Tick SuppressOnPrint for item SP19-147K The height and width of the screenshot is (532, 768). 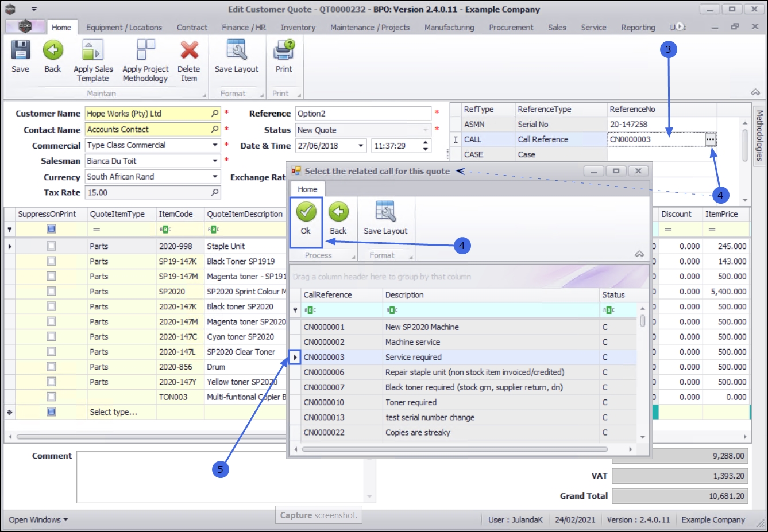pos(51,261)
